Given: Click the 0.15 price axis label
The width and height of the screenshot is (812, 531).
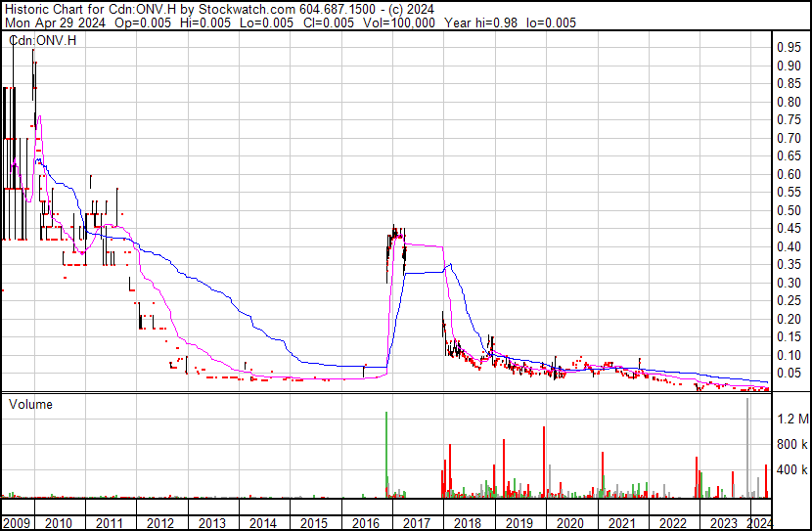Looking at the screenshot, I should tap(789, 337).
